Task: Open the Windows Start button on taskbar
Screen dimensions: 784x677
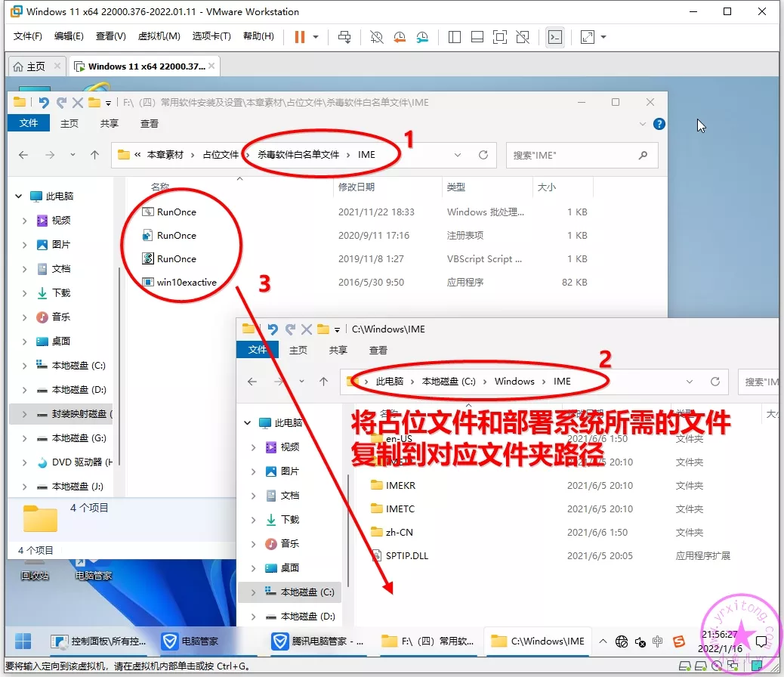Action: (x=23, y=641)
